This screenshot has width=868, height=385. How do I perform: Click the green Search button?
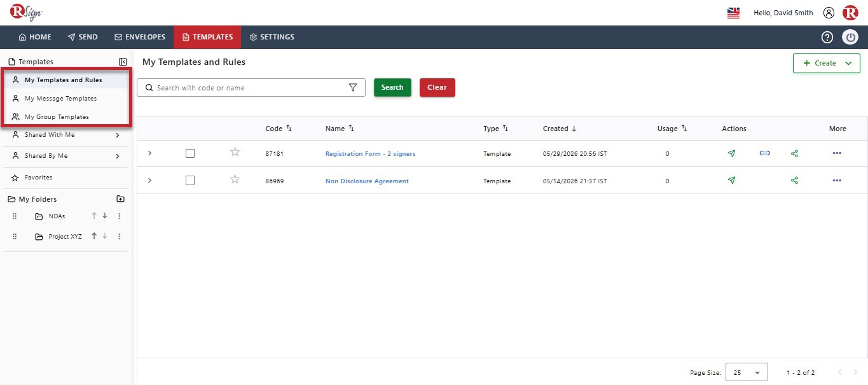392,87
